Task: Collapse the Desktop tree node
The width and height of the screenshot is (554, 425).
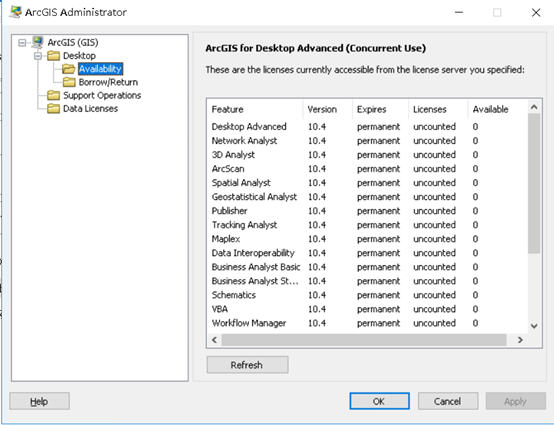Action: 38,56
